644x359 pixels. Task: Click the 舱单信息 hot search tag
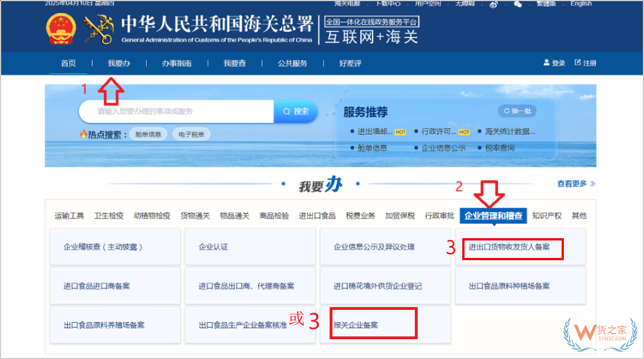(148, 134)
